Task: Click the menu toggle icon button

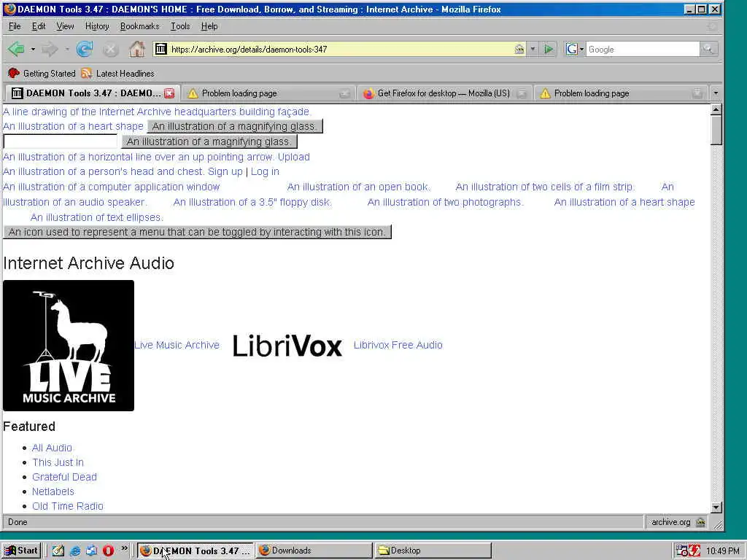Action: (197, 232)
